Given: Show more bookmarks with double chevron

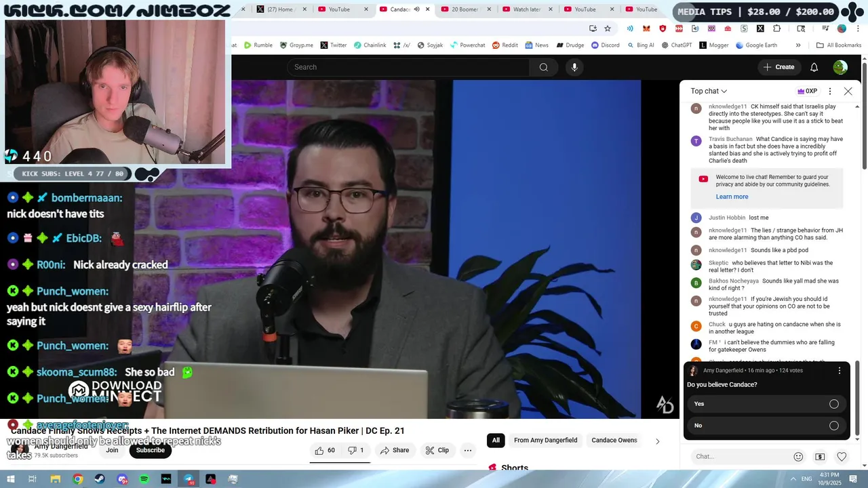Looking at the screenshot, I should pyautogui.click(x=798, y=45).
